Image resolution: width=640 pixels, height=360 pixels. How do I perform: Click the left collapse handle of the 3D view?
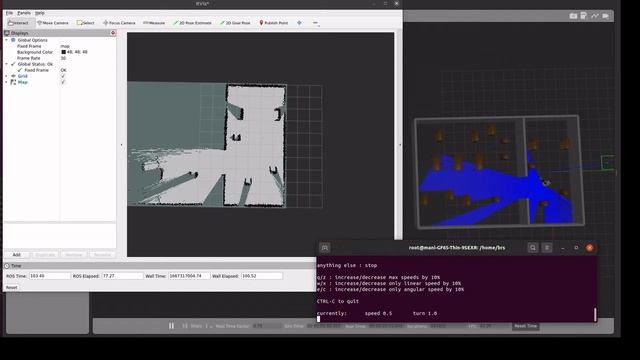tap(121, 145)
